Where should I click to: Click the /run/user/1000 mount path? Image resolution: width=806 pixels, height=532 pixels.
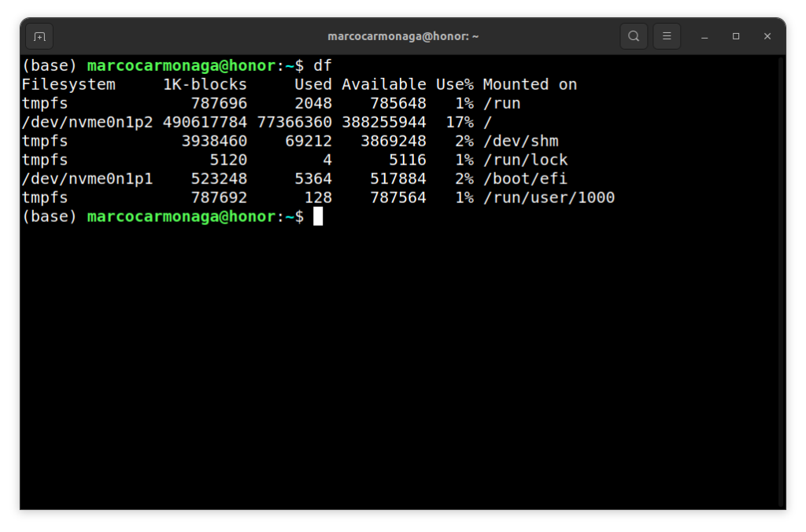click(549, 198)
